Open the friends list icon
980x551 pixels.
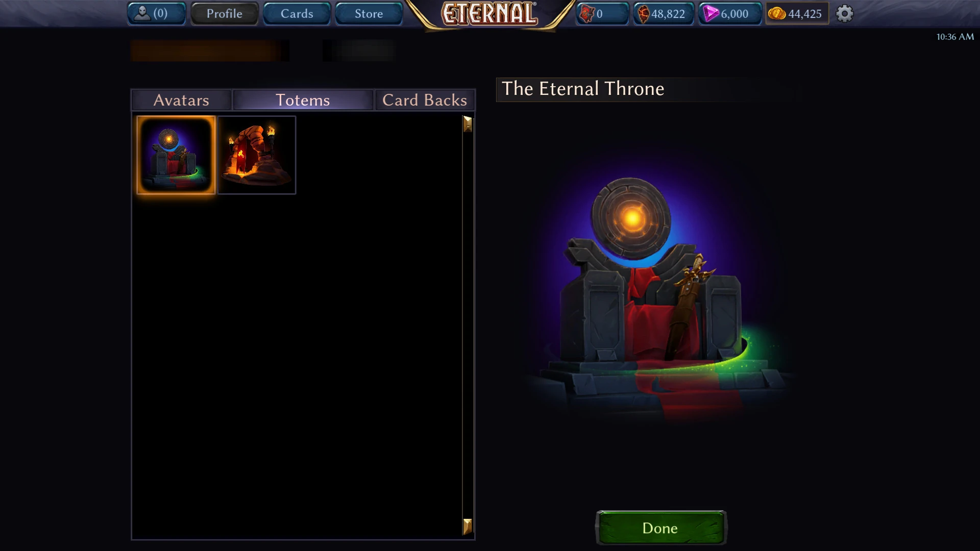(x=142, y=13)
